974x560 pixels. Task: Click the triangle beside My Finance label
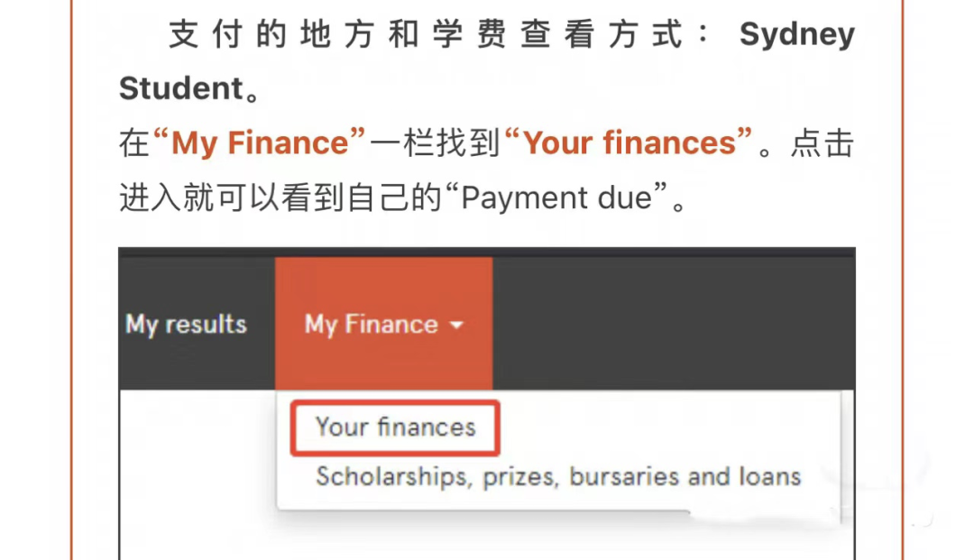coord(458,326)
